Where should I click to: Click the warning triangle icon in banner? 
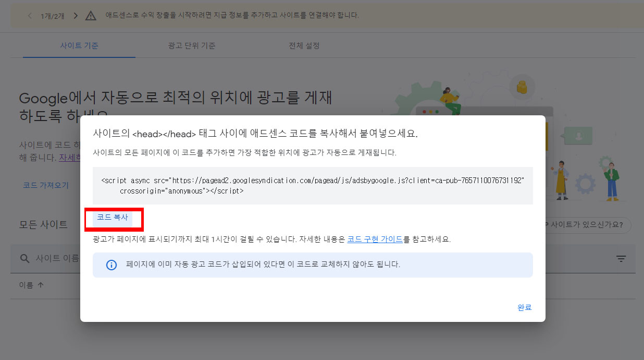[91, 16]
